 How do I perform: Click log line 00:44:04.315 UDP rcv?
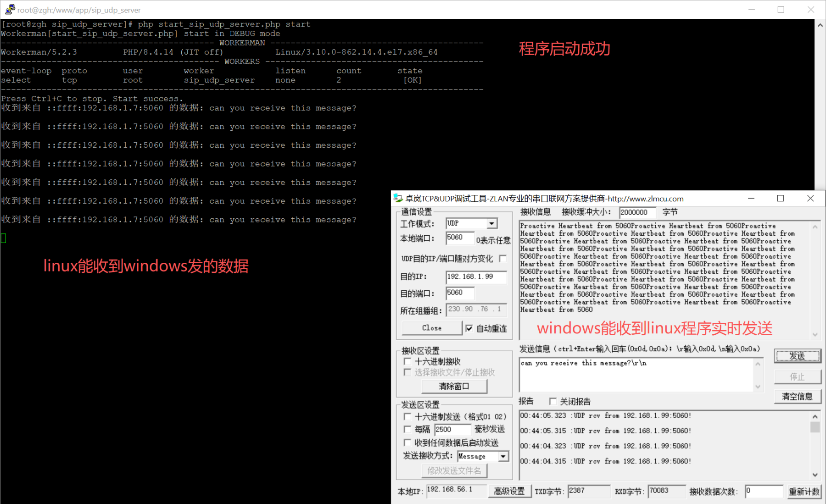pyautogui.click(x=605, y=461)
